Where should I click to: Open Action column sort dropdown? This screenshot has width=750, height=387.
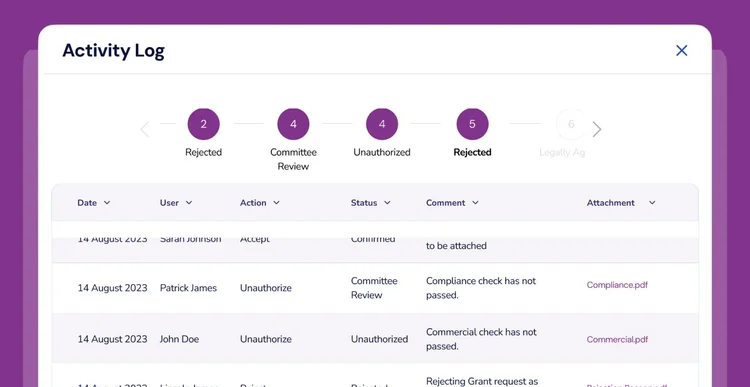(276, 203)
